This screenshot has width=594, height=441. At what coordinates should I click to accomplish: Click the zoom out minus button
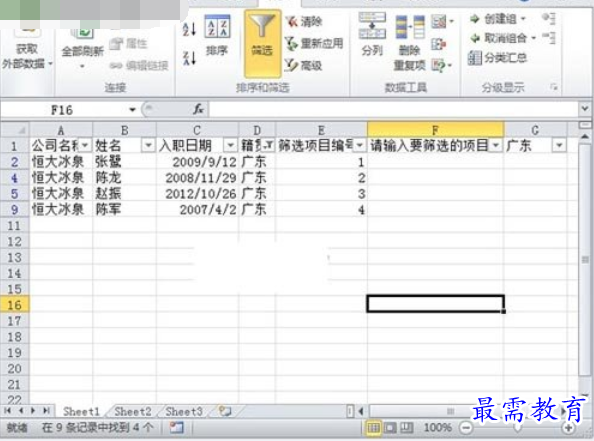[466, 428]
